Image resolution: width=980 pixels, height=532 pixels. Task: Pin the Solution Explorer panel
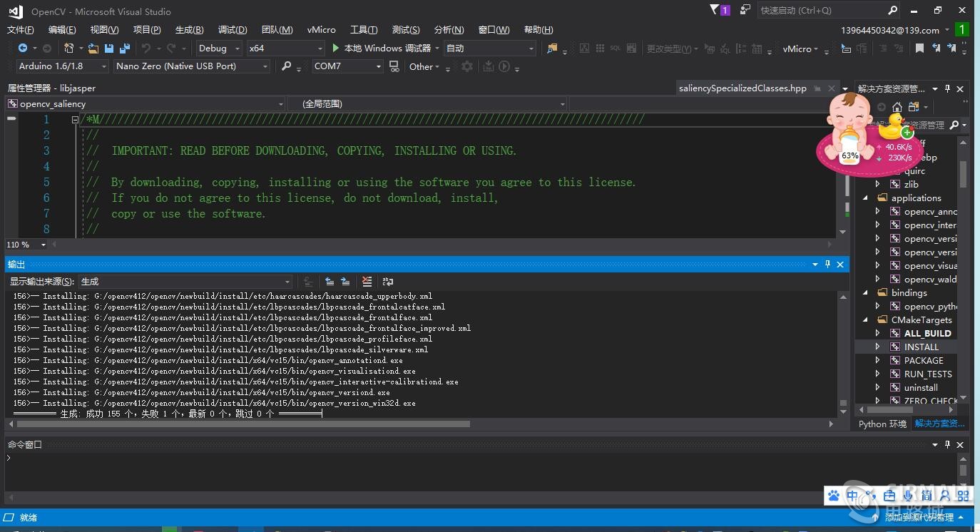tap(948, 89)
